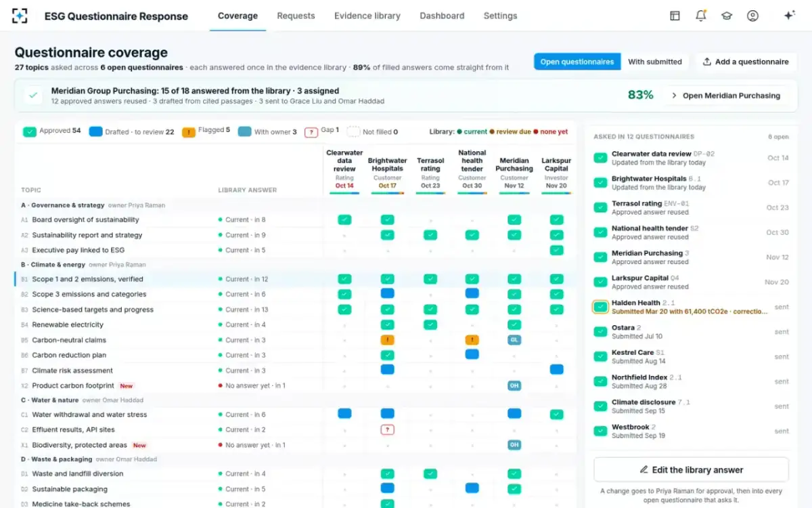The height and width of the screenshot is (508, 812).
Task: Open drafted cell for Scope 3 under National health tender
Action: [x=472, y=293]
